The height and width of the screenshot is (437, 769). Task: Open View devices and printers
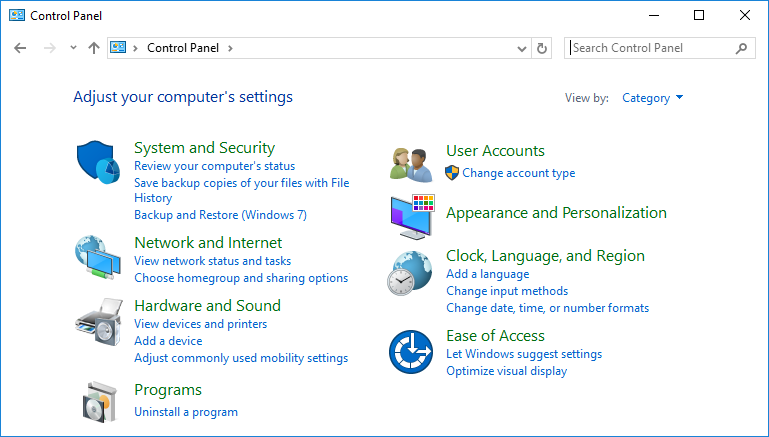pos(201,324)
